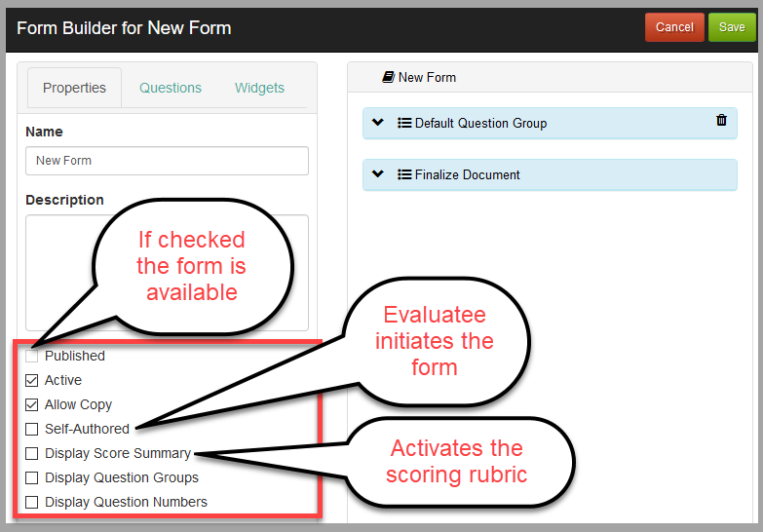The height and width of the screenshot is (532, 763).
Task: Click the New Form header title
Action: pyautogui.click(x=427, y=77)
